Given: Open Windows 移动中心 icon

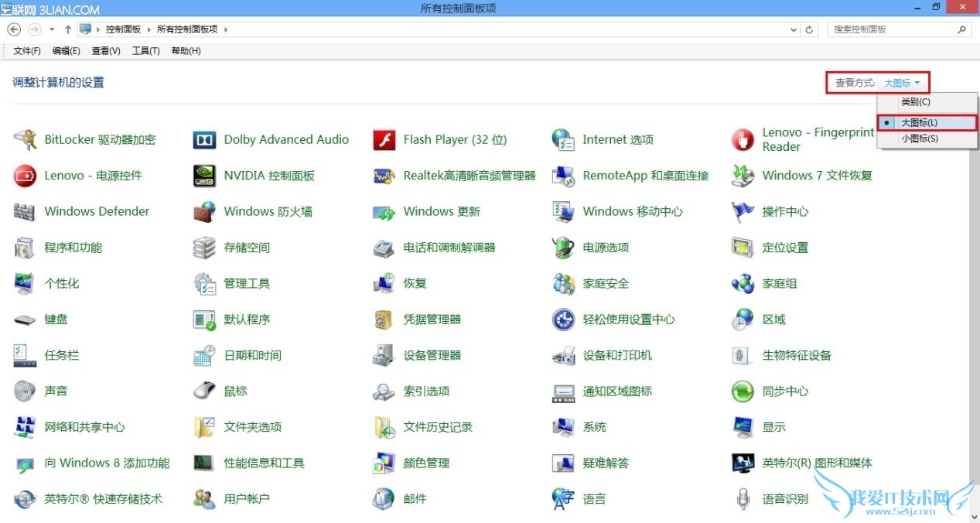Looking at the screenshot, I should (x=563, y=211).
